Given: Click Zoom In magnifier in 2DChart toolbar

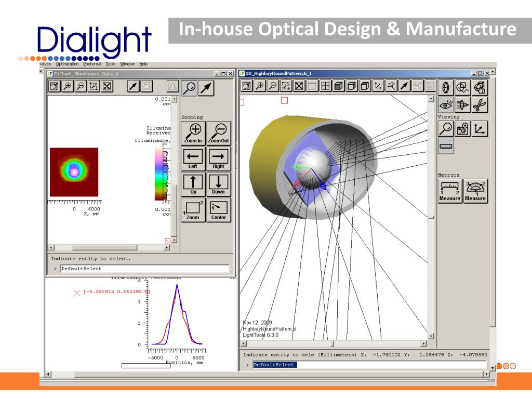Looking at the screenshot, I should point(68,86).
